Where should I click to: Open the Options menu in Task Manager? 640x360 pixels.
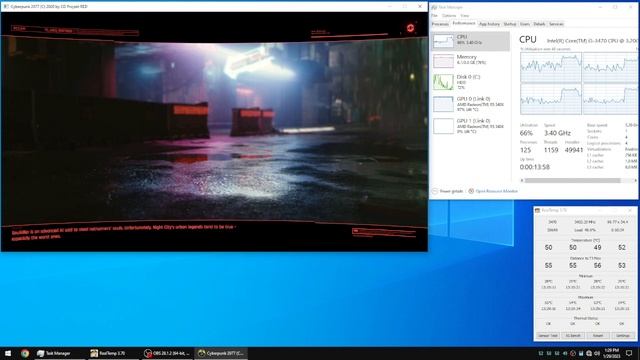tap(449, 16)
